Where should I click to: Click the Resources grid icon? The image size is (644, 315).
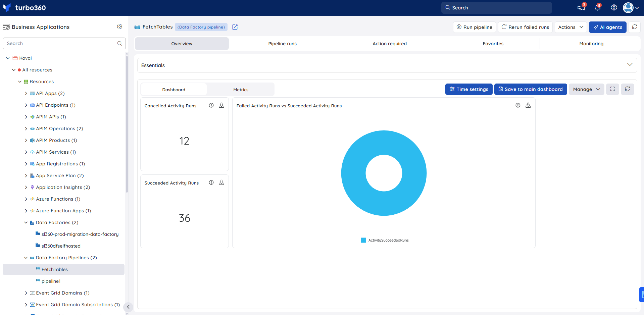click(26, 82)
